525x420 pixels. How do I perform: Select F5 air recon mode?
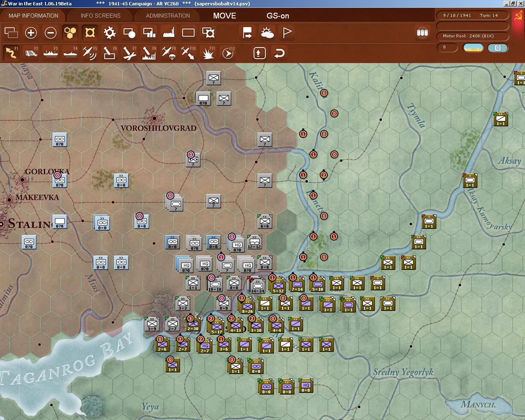point(90,53)
